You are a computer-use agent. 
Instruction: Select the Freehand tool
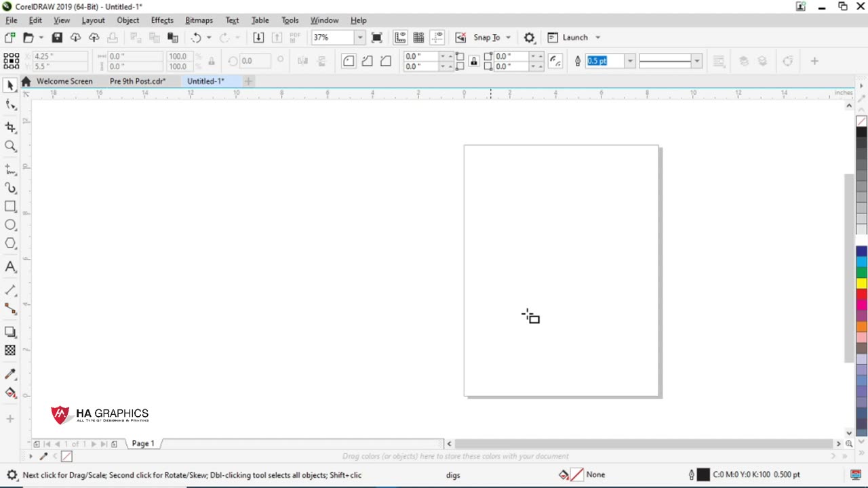pos(10,169)
